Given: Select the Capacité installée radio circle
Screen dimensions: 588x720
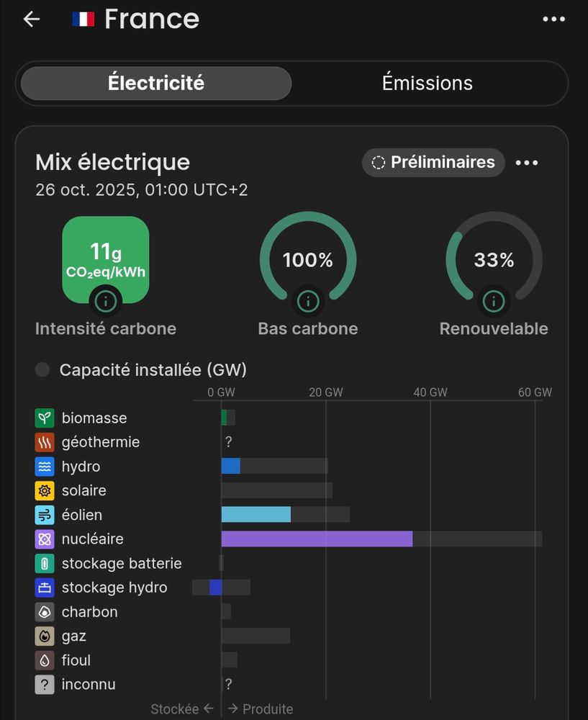Looking at the screenshot, I should (x=42, y=369).
